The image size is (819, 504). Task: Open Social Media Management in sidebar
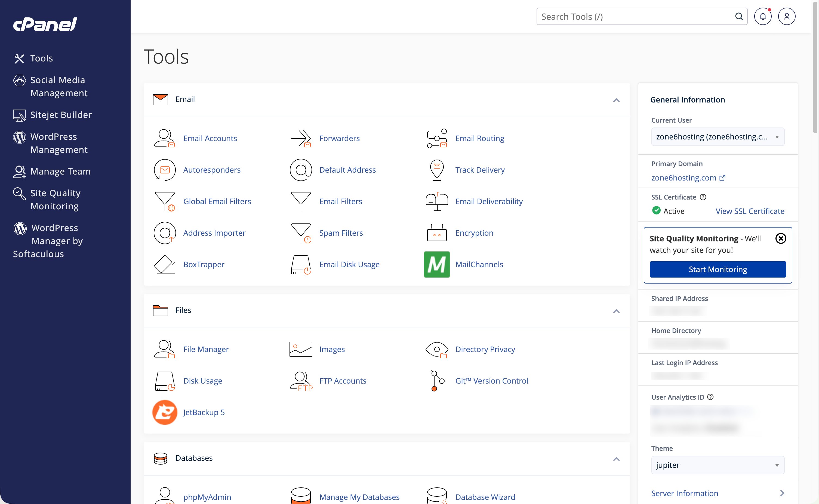(x=50, y=86)
